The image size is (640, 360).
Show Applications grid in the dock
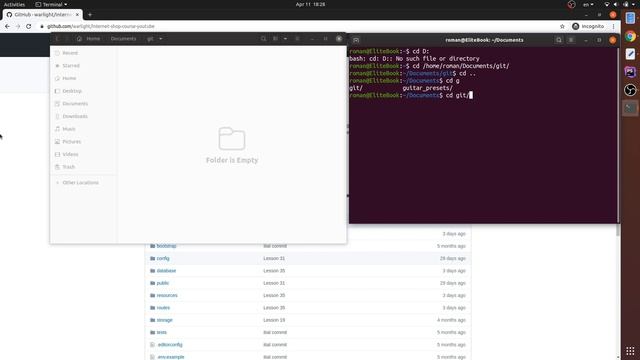pos(630,351)
